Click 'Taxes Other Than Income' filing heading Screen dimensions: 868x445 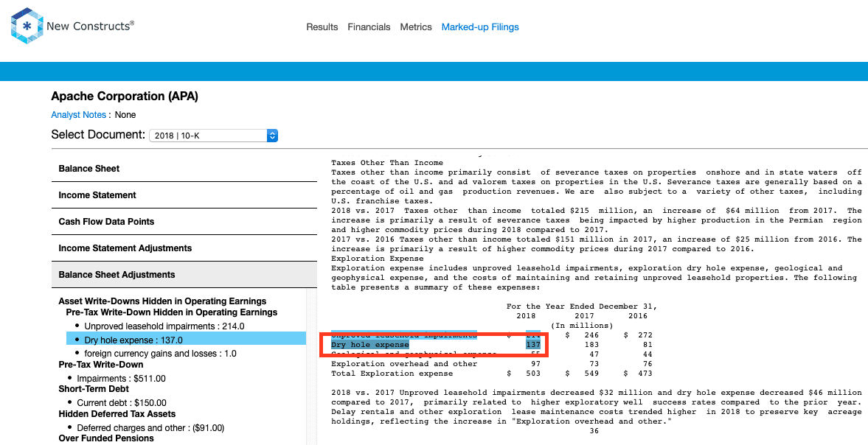(387, 163)
